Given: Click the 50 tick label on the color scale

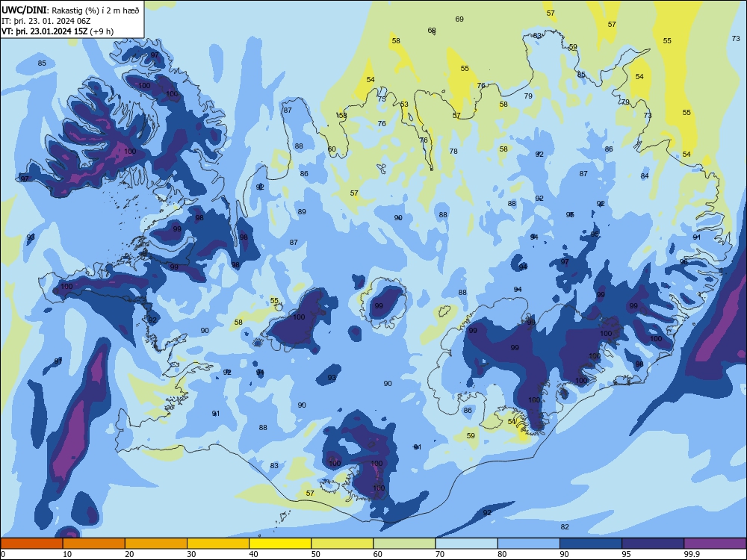Looking at the screenshot, I should (316, 554).
